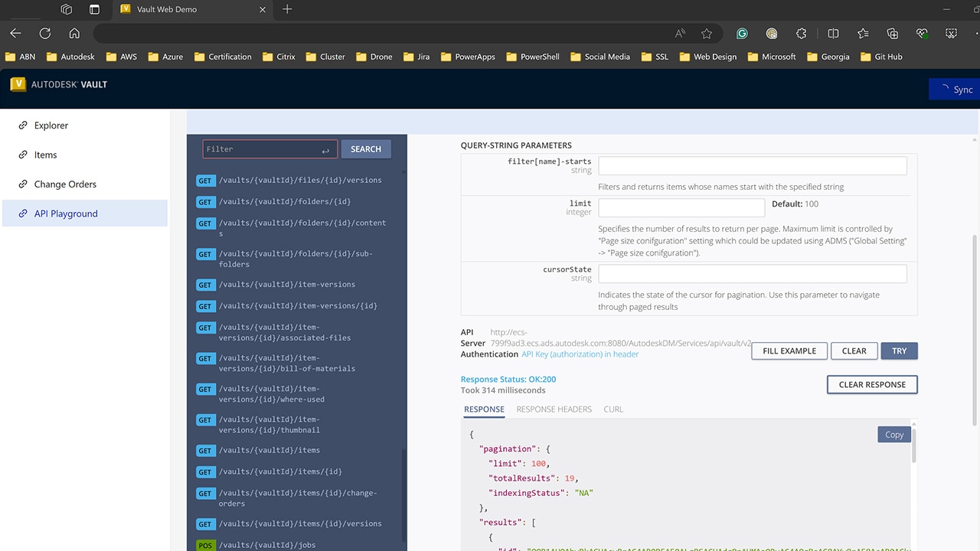
Task: Toggle split screen browser icon
Action: point(833,33)
